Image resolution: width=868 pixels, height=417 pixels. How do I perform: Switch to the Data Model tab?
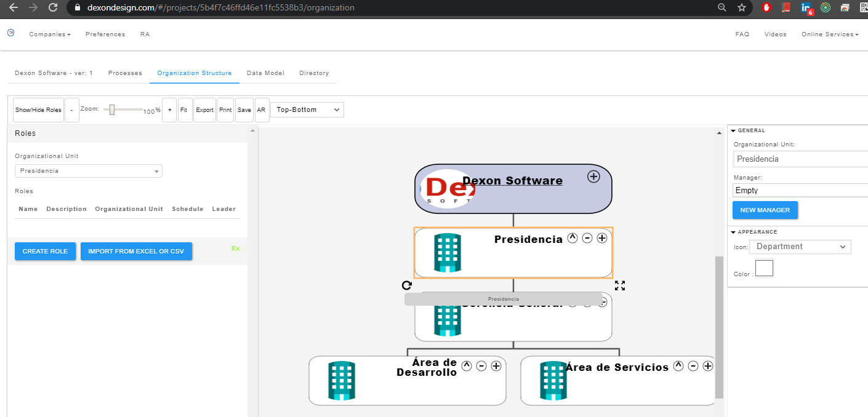click(x=265, y=73)
